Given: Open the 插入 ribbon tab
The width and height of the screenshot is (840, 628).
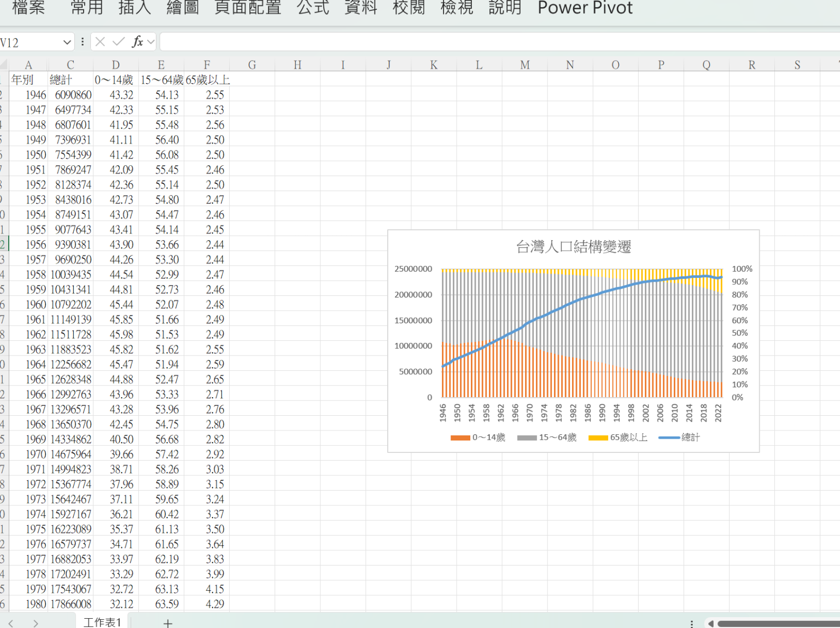Looking at the screenshot, I should pos(135,8).
